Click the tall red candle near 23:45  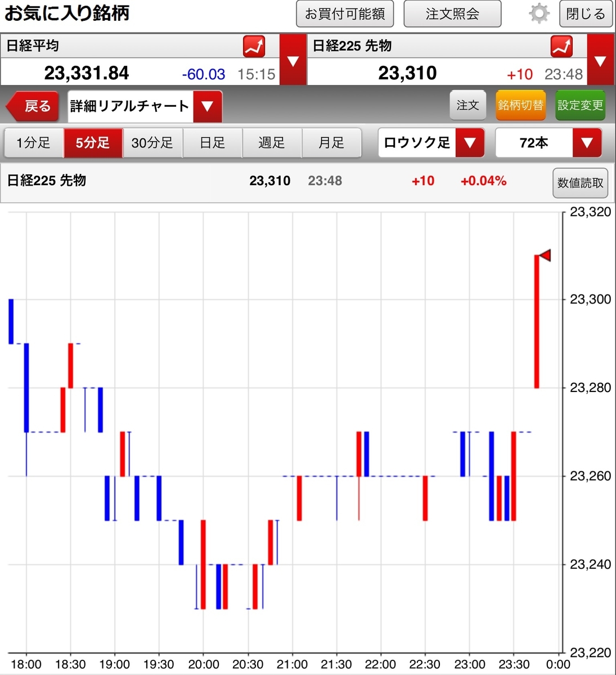click(537, 322)
